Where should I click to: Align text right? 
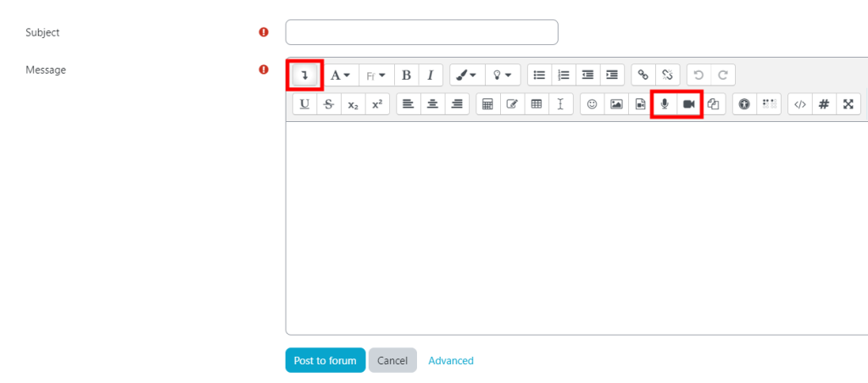click(457, 104)
